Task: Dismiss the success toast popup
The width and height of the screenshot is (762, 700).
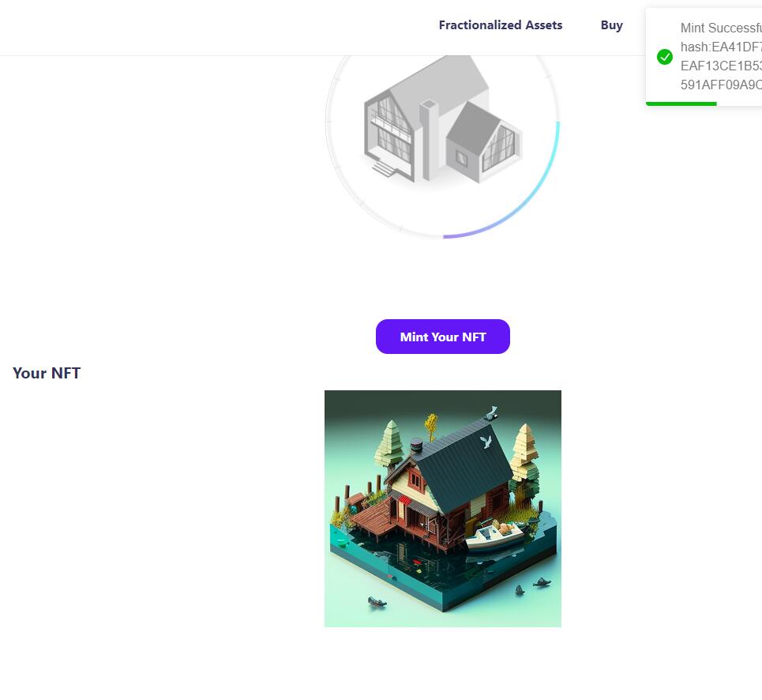Action: [x=711, y=55]
